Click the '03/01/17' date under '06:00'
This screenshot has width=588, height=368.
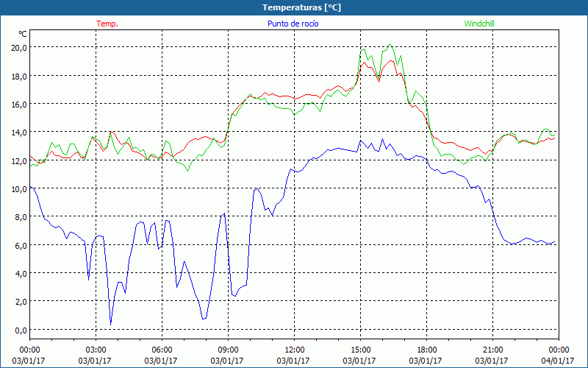pyautogui.click(x=161, y=361)
